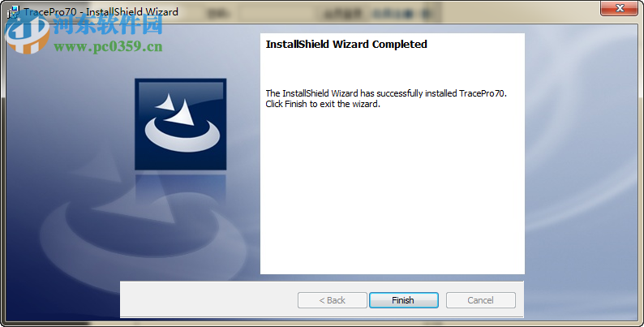The width and height of the screenshot is (644, 327).
Task: Click the white sail shapes in the logo
Action: [174, 109]
